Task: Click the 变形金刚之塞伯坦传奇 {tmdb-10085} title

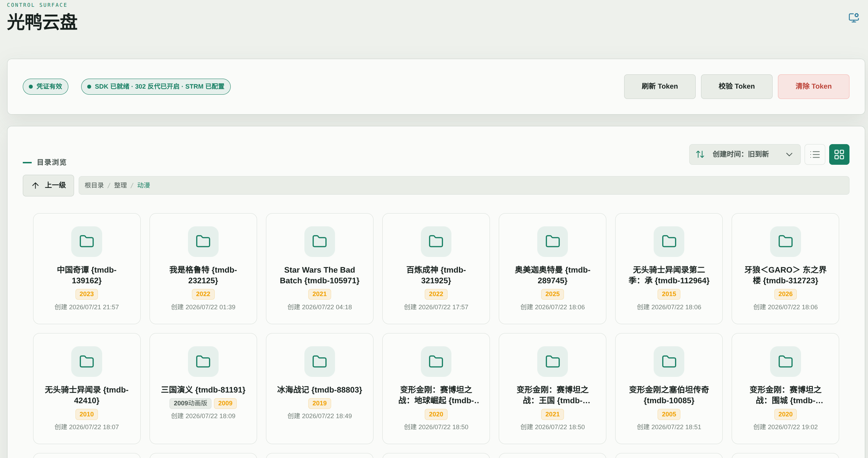Action: click(x=669, y=395)
